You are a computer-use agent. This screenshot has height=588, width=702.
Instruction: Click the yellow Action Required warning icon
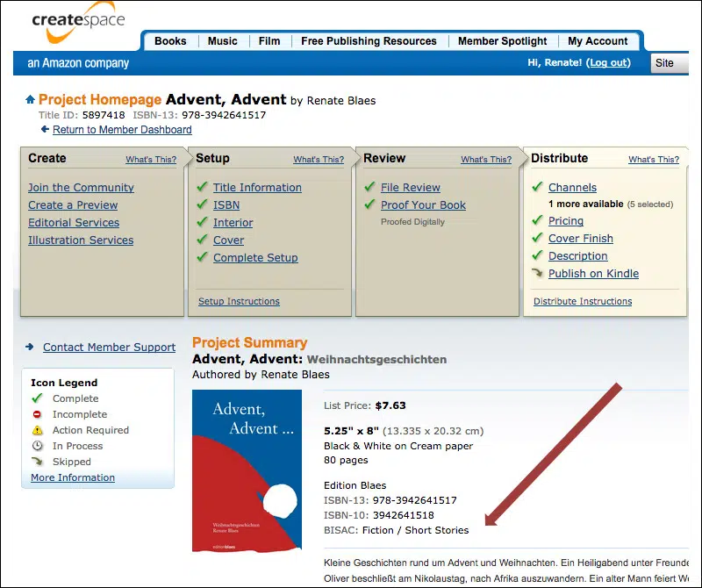(x=38, y=430)
